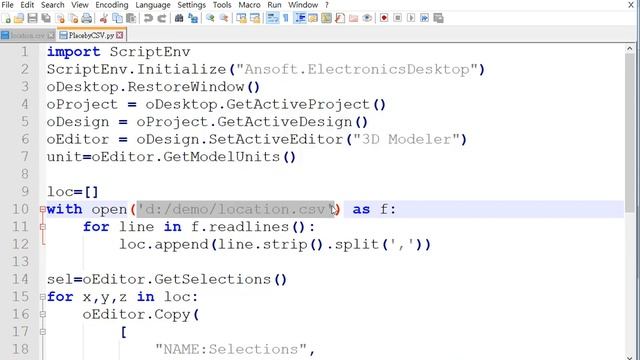
Task: Collapse the fold at line 15 for loop
Action: 43,297
